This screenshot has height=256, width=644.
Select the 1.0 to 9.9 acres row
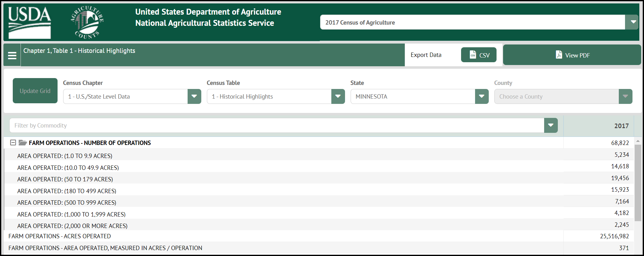65,156
